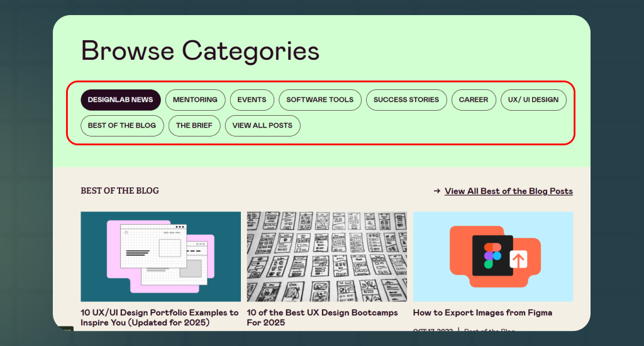Select the DESIGNLAB NEWS category pill

pyautogui.click(x=120, y=100)
